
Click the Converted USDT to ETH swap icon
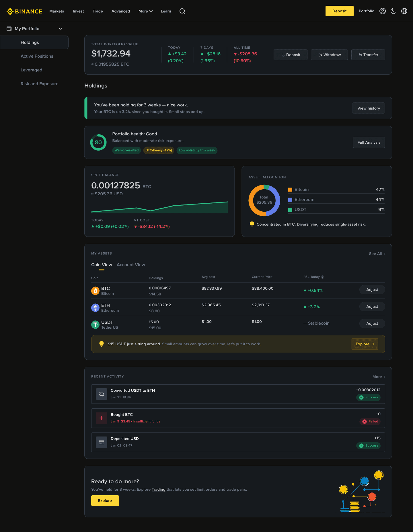102,394
